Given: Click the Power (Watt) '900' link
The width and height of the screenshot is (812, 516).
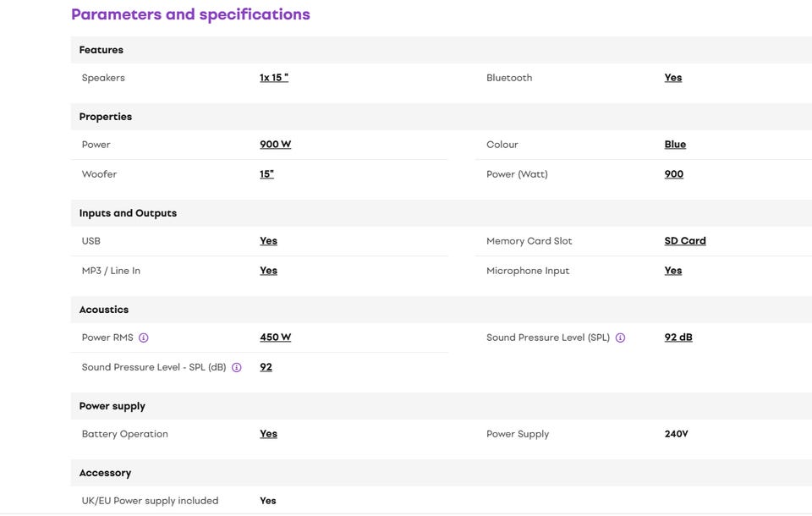Looking at the screenshot, I should pyautogui.click(x=674, y=174).
